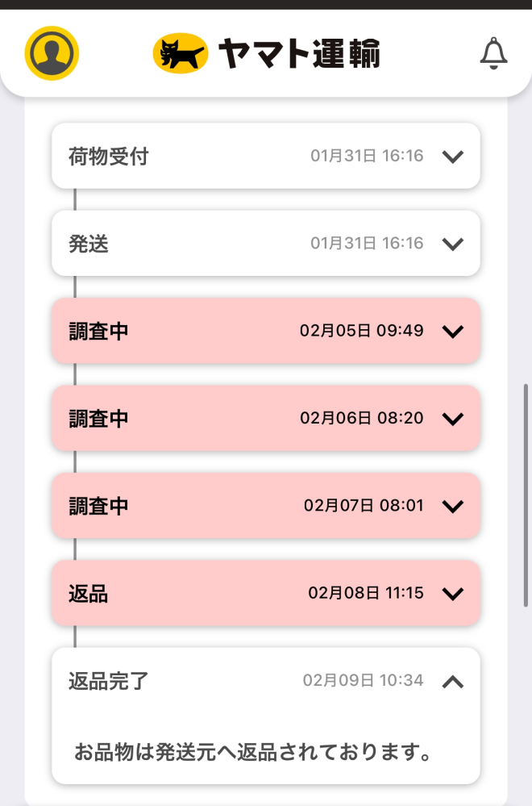Screen dimensions: 532x806
Task: Tap the ヤマト運輸 title text
Action: [x=299, y=53]
